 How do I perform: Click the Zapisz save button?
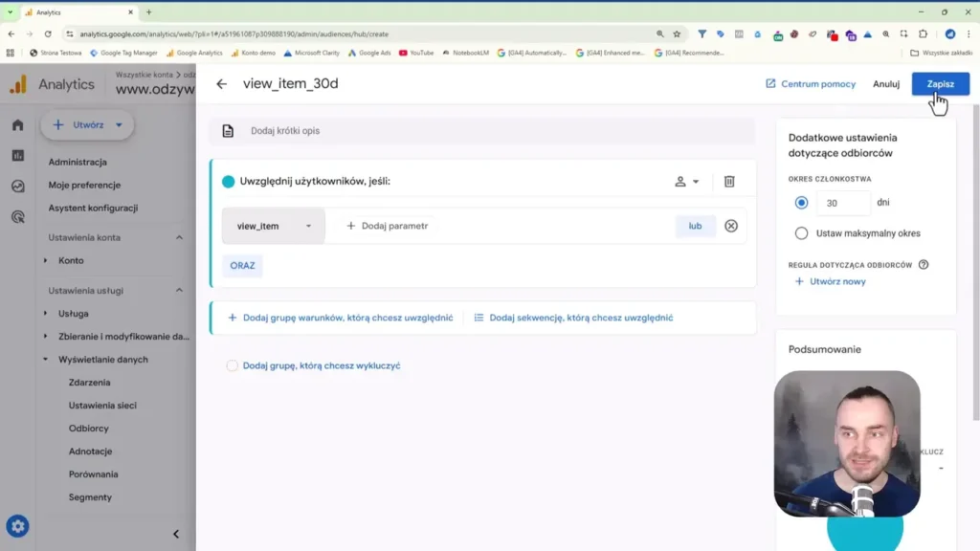(940, 84)
